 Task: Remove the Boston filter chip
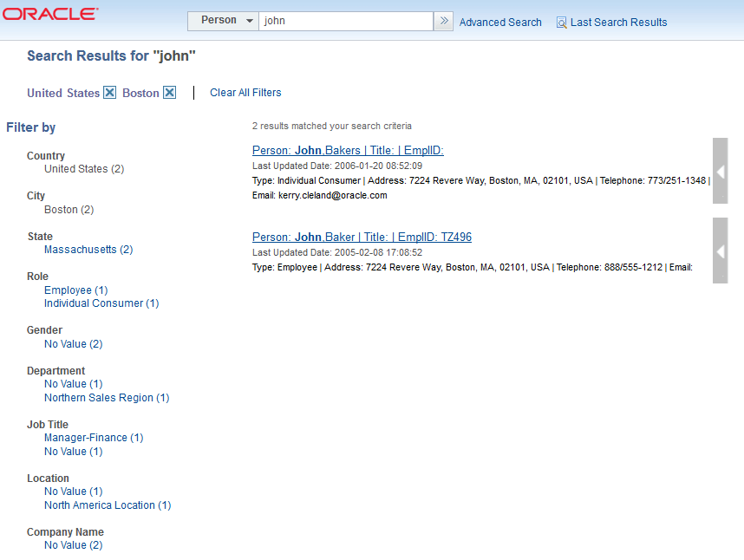pos(170,92)
